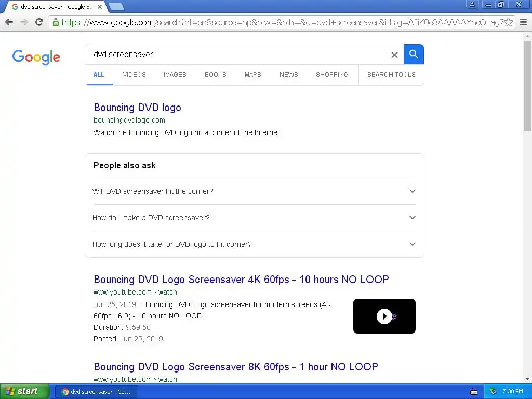532x399 pixels.
Task: Switch to the MAPS tab
Action: click(253, 75)
